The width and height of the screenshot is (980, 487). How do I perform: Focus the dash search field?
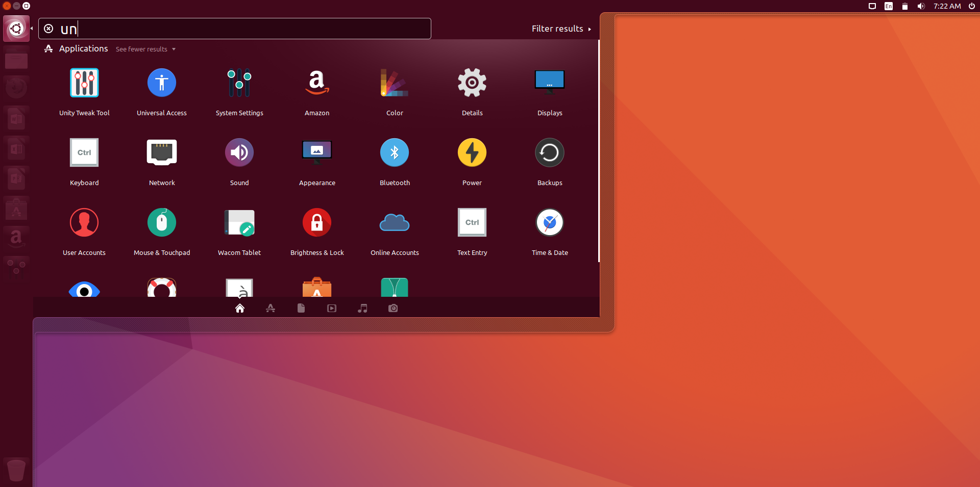pos(235,29)
